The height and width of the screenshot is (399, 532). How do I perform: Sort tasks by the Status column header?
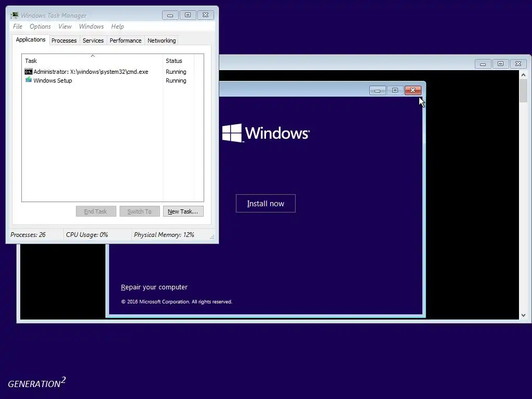(179, 61)
